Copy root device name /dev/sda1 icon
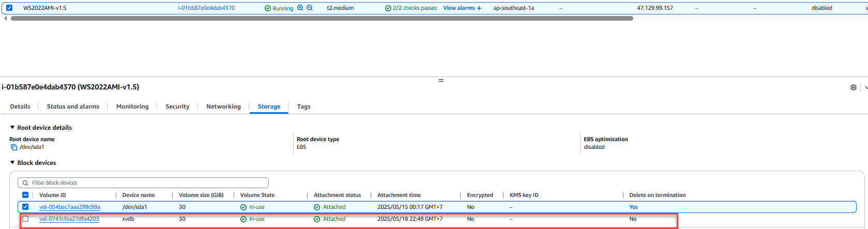The image size is (868, 229). click(x=14, y=147)
